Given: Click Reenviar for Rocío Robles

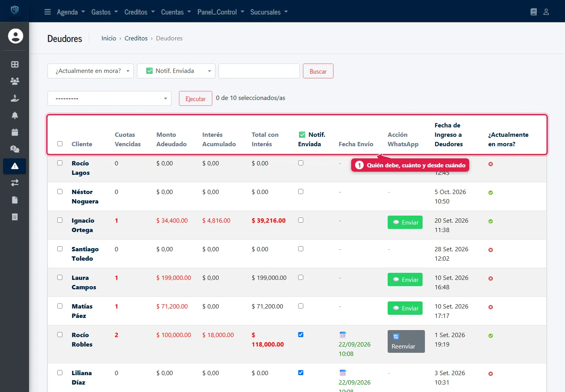Looking at the screenshot, I should (x=406, y=341).
